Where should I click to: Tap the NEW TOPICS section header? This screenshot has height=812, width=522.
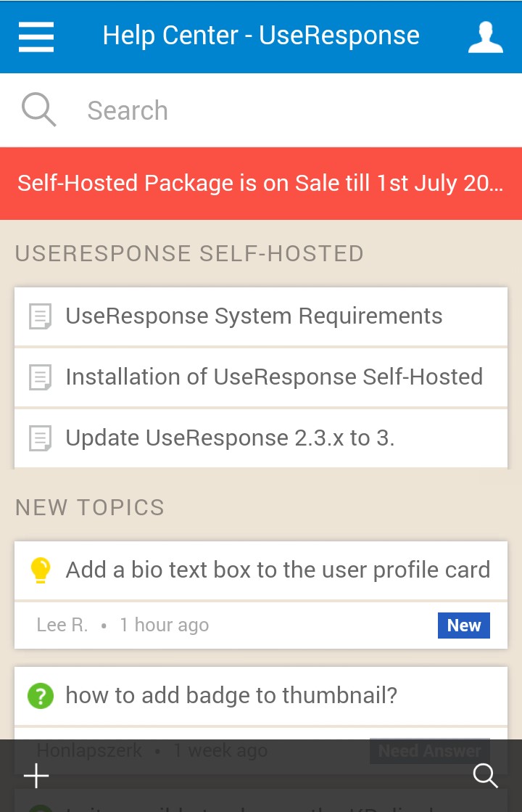coord(89,507)
